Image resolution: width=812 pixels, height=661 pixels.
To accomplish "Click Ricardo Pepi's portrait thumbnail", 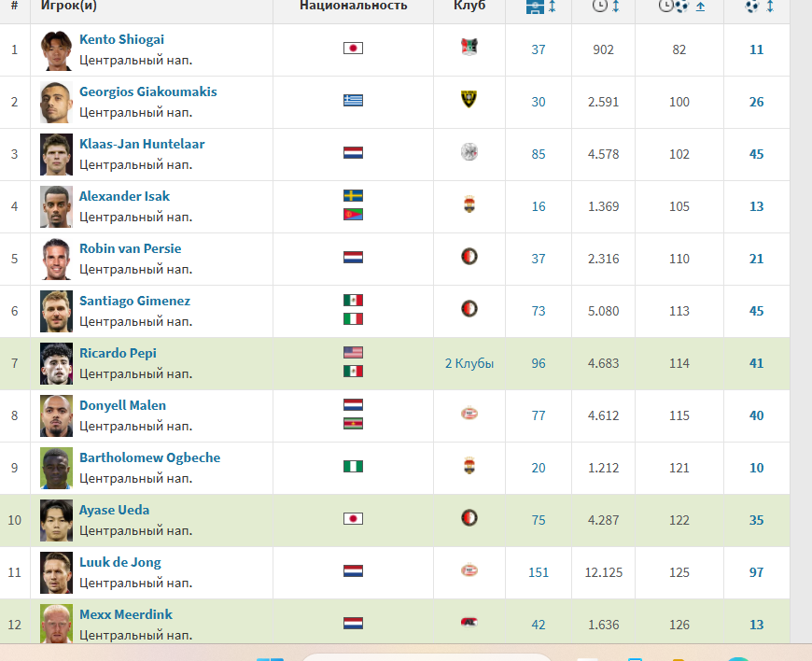I will click(56, 363).
